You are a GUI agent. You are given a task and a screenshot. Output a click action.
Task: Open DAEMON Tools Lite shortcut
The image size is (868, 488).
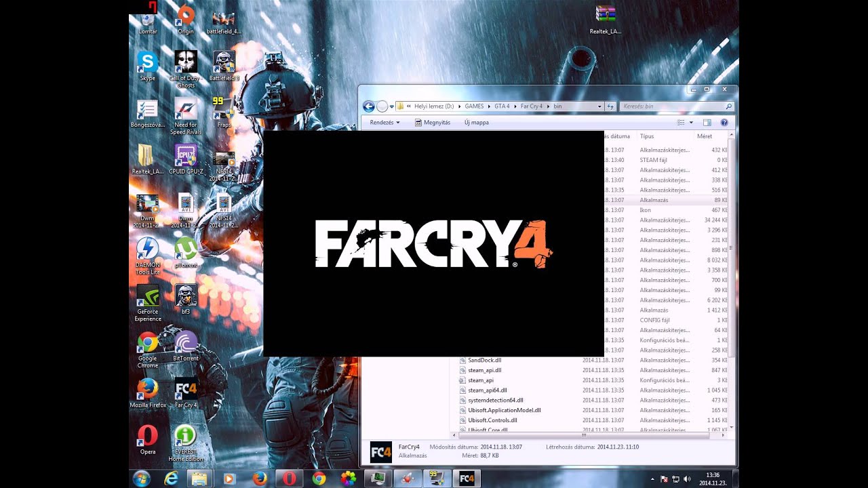click(148, 255)
